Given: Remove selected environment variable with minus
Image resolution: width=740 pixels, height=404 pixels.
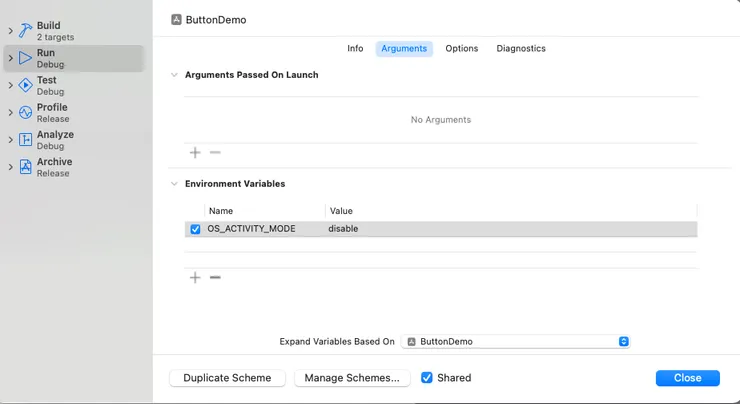Looking at the screenshot, I should click(215, 277).
